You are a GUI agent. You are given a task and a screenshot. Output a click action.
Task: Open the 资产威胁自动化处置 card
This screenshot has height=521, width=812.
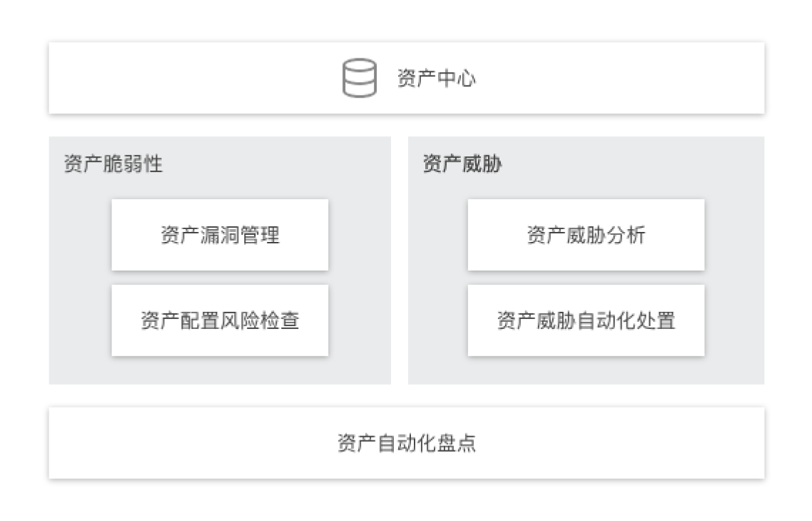586,320
